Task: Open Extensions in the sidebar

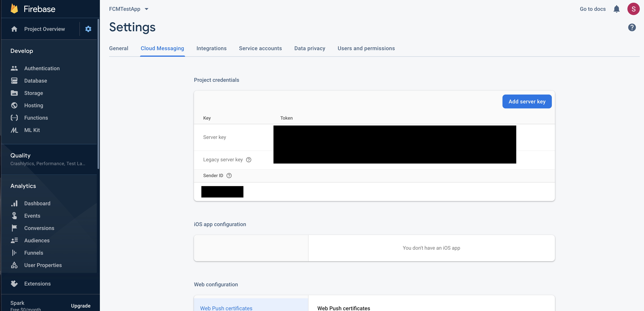Action: point(37,283)
